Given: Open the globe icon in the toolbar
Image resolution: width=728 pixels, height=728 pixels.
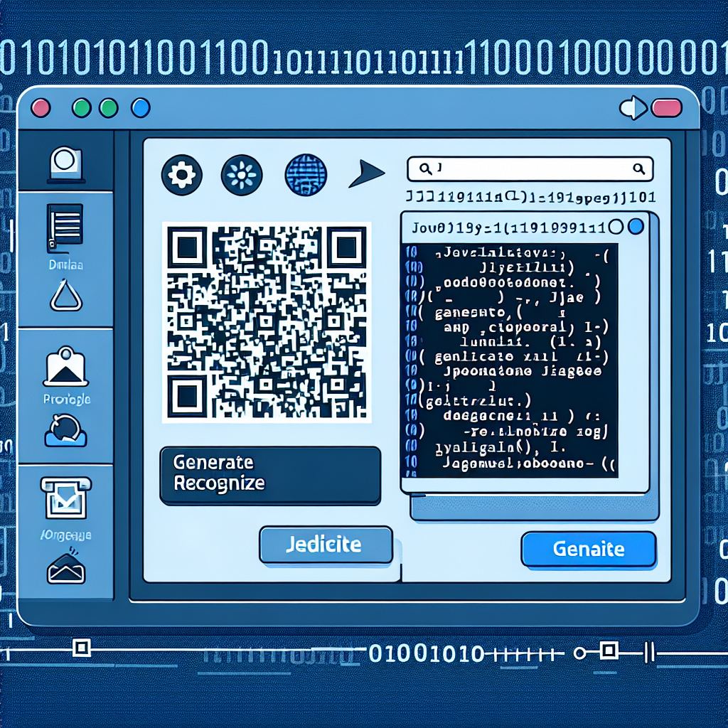Looking at the screenshot, I should click(306, 175).
